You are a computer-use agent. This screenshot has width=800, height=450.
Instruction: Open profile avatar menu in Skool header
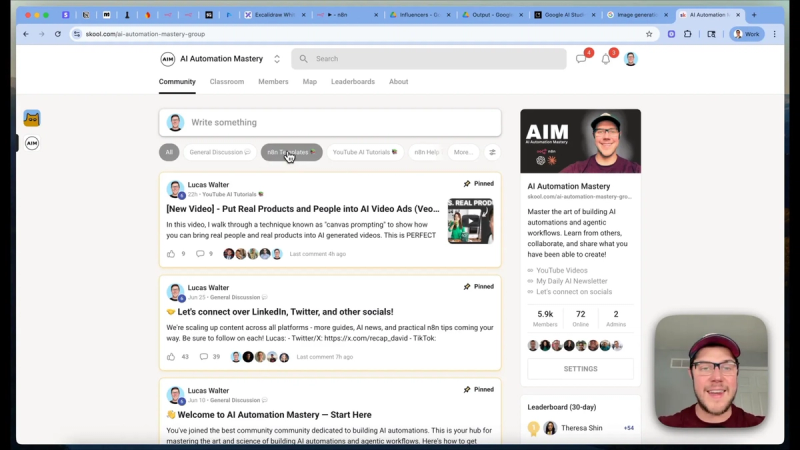[631, 59]
